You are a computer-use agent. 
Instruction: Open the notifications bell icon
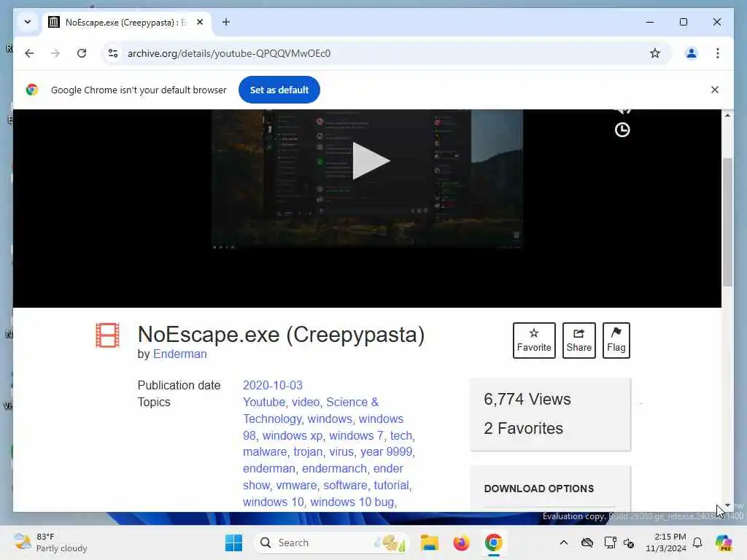[697, 542]
